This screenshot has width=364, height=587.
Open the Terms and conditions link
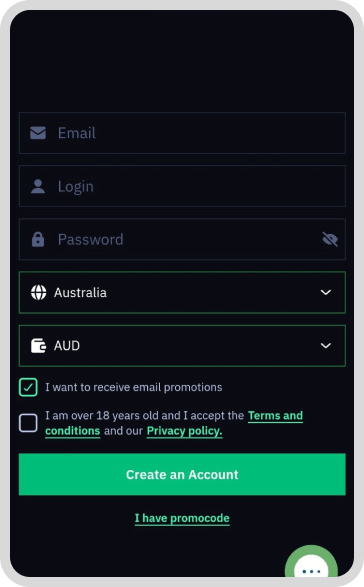coord(174,423)
